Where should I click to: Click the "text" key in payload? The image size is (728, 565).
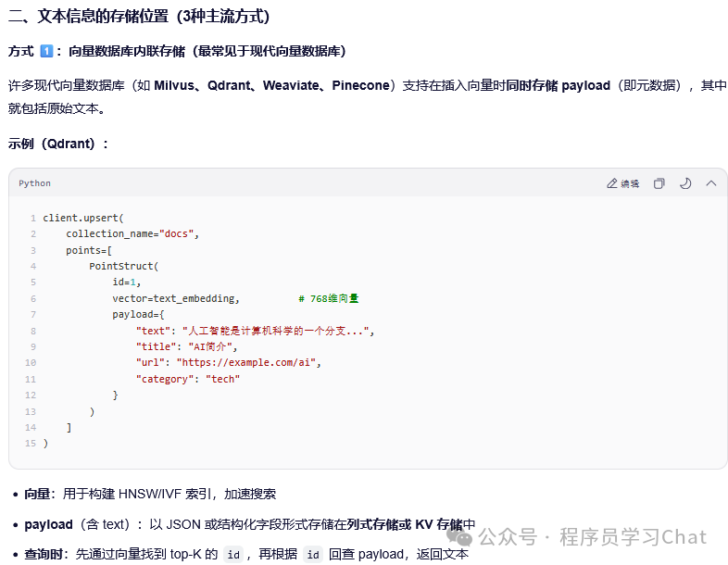(x=153, y=331)
